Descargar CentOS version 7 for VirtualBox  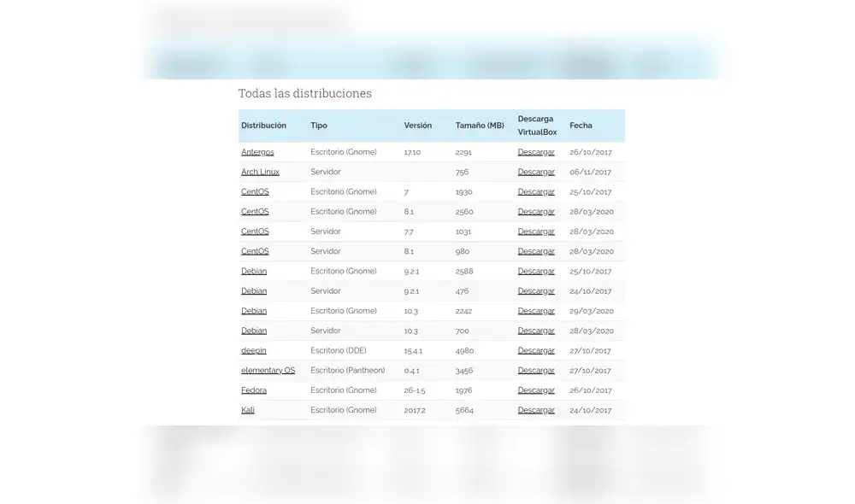[x=535, y=191]
